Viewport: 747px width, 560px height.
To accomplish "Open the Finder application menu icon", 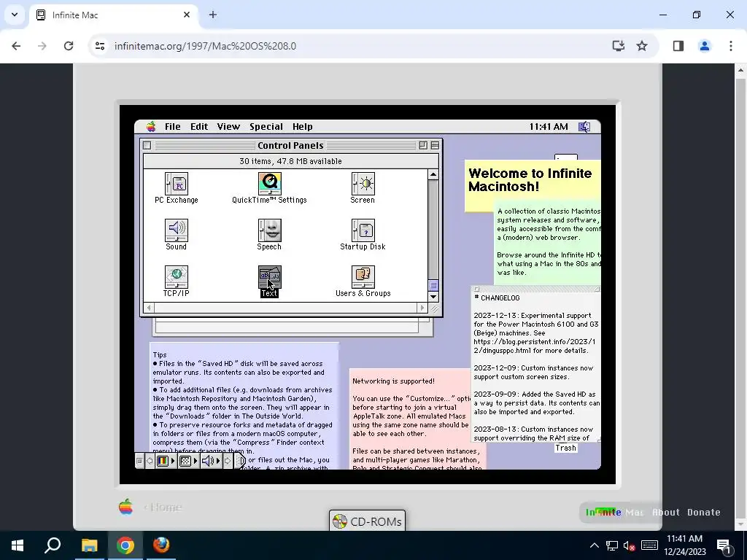I will pos(584,127).
